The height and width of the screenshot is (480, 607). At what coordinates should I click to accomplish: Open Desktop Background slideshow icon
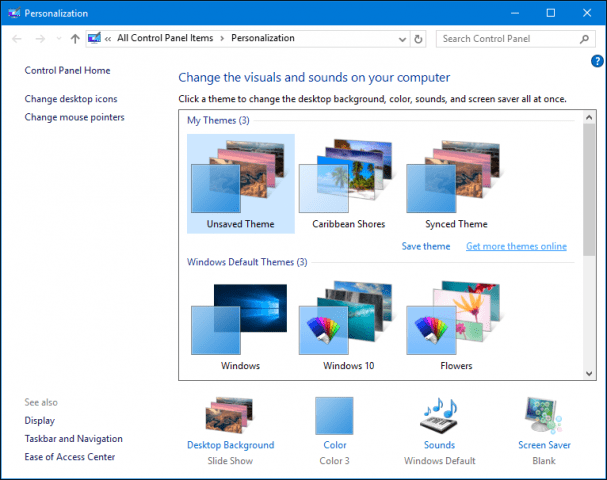pos(230,415)
